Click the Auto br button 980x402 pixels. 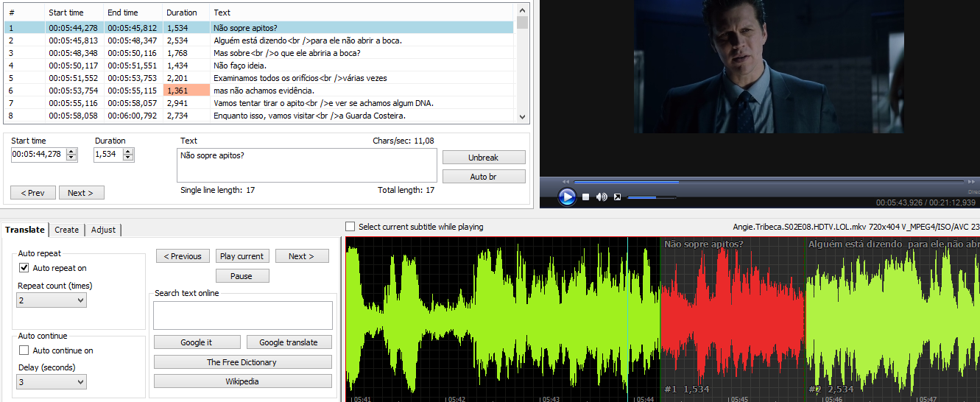[484, 177]
